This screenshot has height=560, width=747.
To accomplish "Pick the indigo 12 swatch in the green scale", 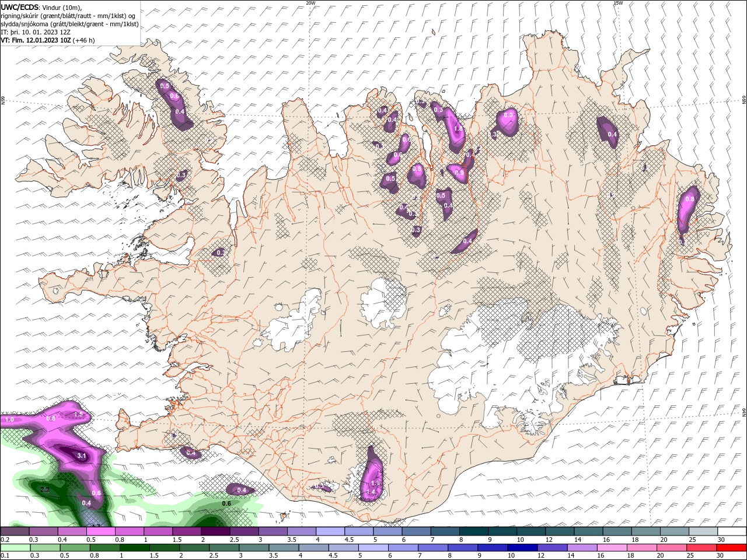I will pyautogui.click(x=552, y=548).
